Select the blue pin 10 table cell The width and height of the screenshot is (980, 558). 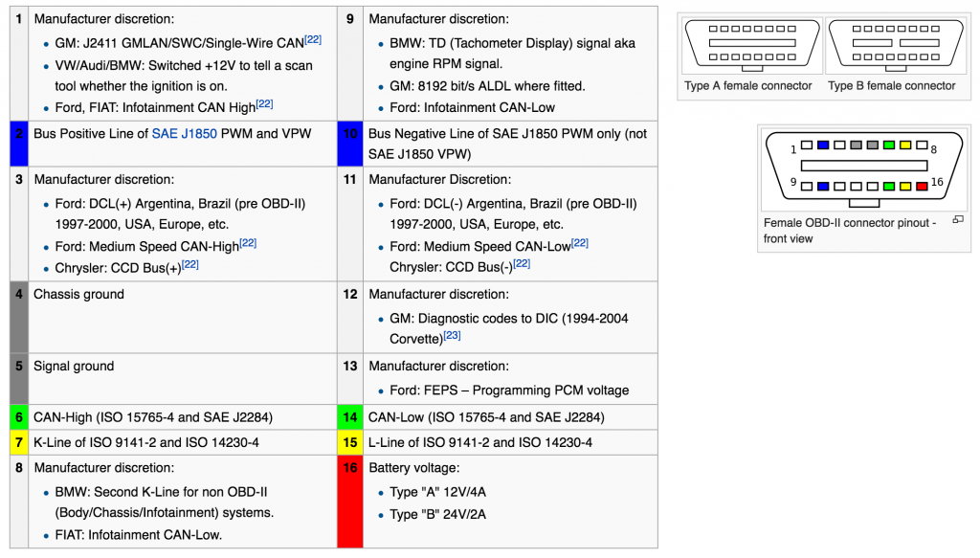[x=350, y=144]
